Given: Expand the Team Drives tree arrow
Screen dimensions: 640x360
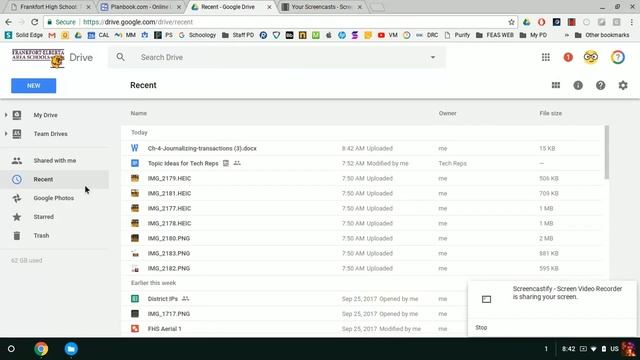Looking at the screenshot, I should pyautogui.click(x=6, y=133).
